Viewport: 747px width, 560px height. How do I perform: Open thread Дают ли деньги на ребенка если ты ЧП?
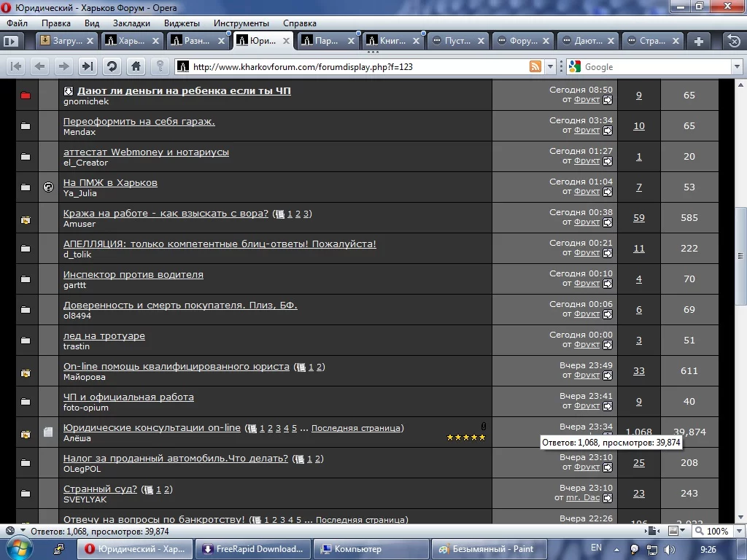click(x=184, y=90)
